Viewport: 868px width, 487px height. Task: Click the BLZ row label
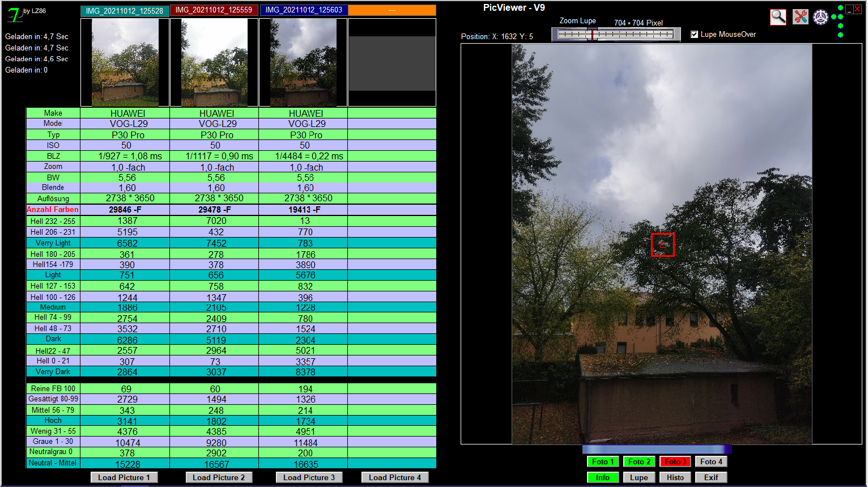click(x=53, y=156)
